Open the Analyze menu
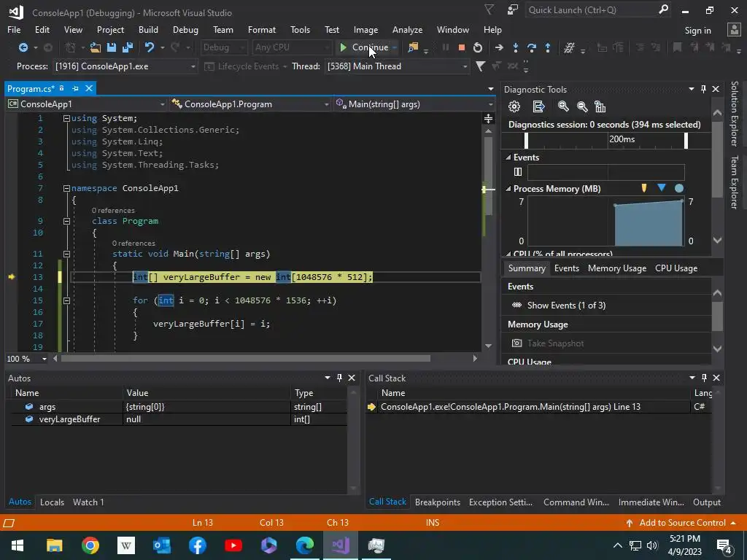 click(407, 29)
